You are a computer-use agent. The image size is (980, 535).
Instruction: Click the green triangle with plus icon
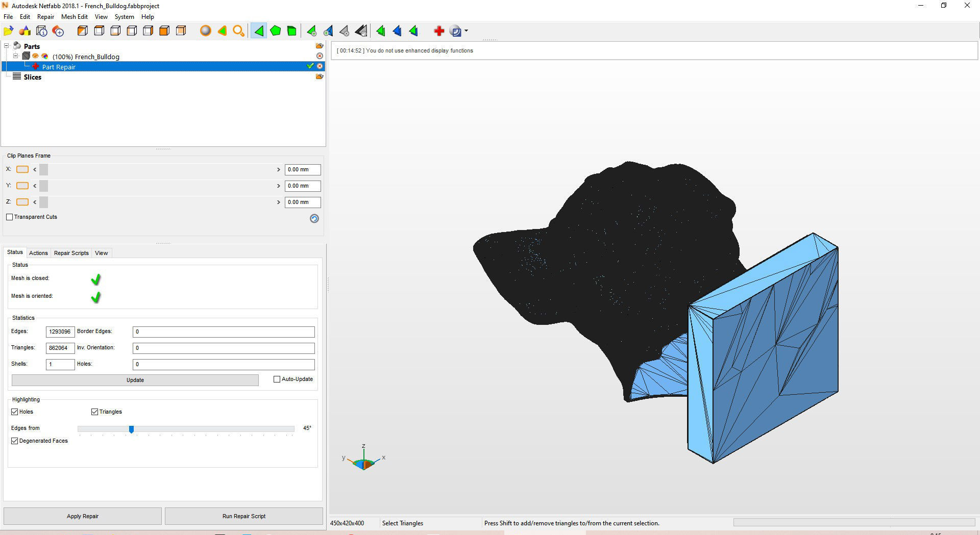311,31
